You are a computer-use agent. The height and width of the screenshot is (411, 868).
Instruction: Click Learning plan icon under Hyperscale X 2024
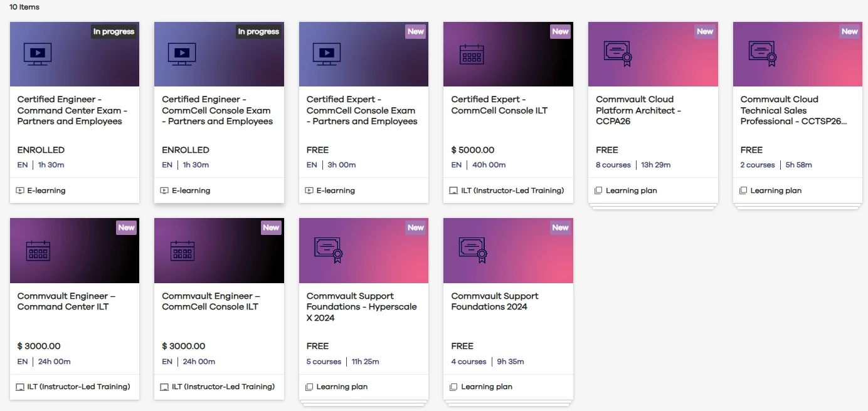309,387
